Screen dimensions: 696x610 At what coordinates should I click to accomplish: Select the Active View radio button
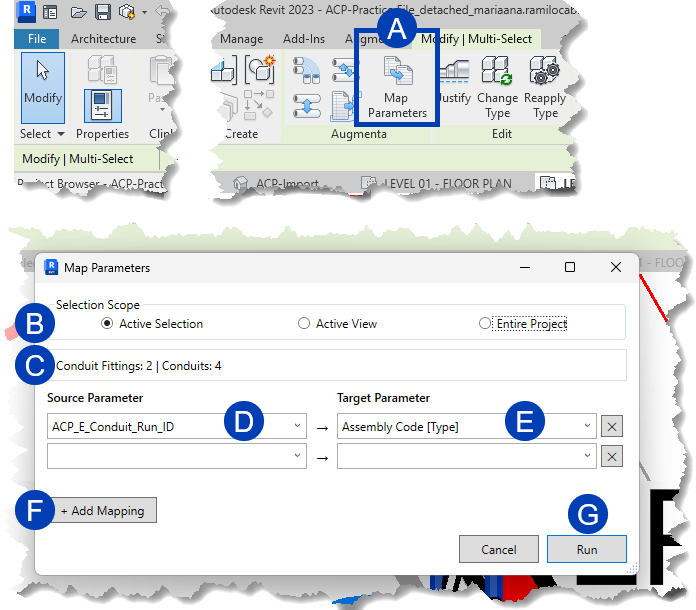304,323
